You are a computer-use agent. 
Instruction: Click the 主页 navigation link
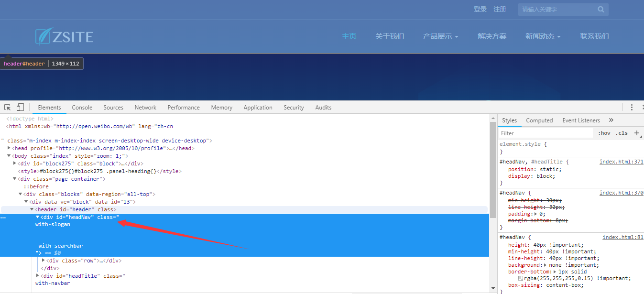(x=349, y=36)
